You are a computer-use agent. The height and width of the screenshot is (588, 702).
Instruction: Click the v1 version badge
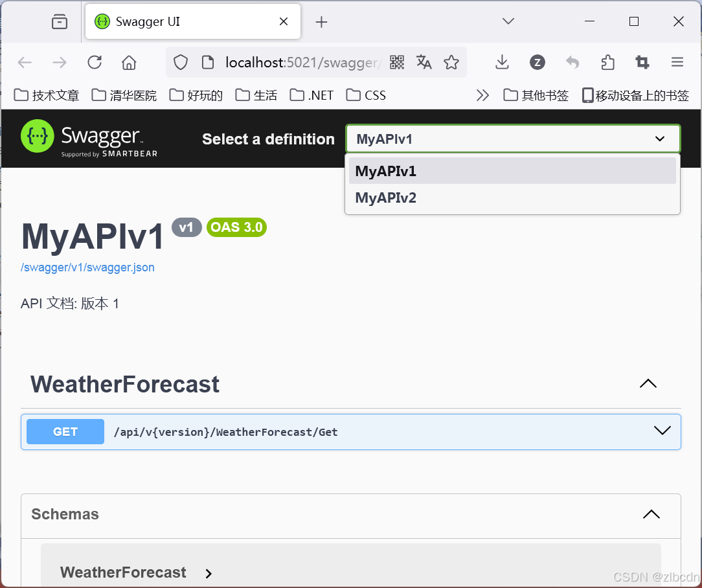pos(187,227)
